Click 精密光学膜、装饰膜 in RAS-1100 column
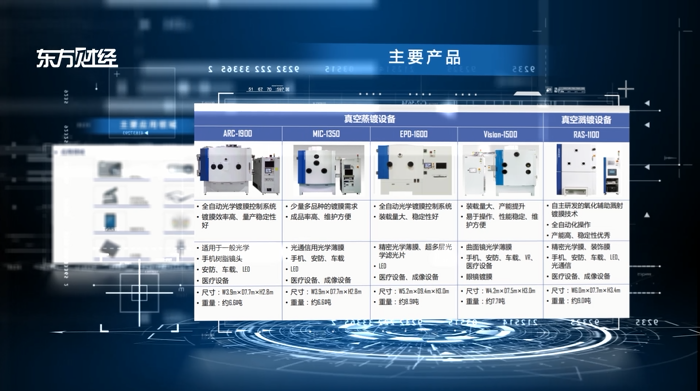Viewport: 700px width, 391px height. pyautogui.click(x=581, y=247)
